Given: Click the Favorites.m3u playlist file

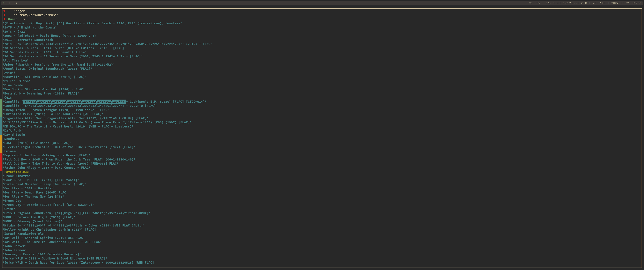Looking at the screenshot, I should [x=16, y=172].
